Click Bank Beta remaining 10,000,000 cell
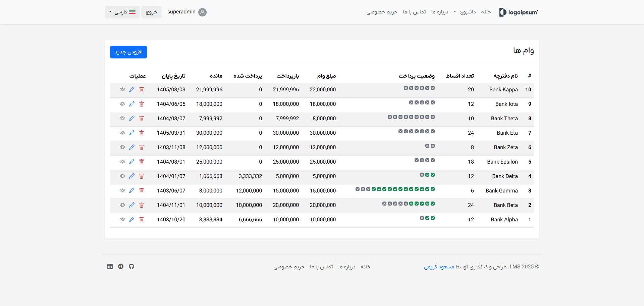Screen dimensions: 644x306 point(209,205)
